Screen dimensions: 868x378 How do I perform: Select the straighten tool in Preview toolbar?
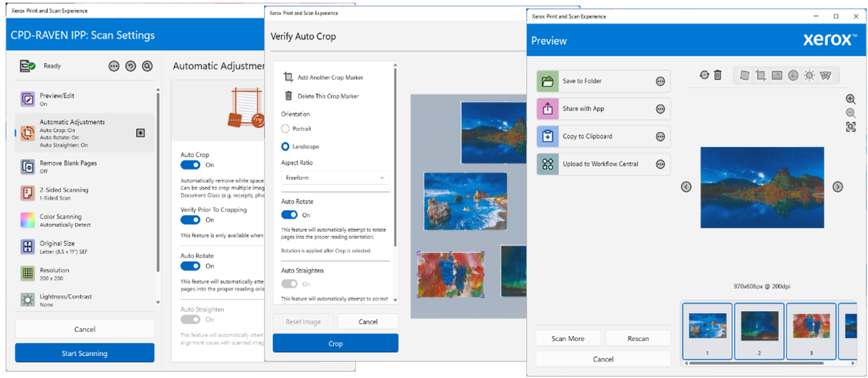point(745,75)
